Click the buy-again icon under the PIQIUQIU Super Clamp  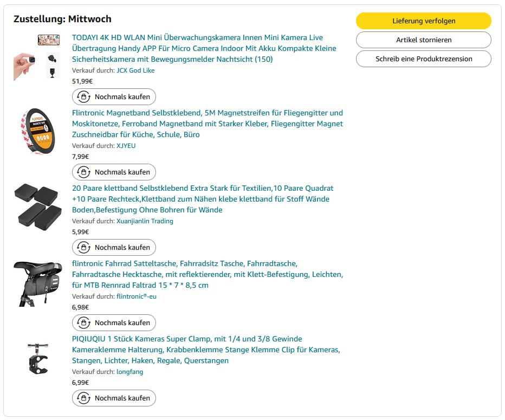pyautogui.click(x=83, y=398)
